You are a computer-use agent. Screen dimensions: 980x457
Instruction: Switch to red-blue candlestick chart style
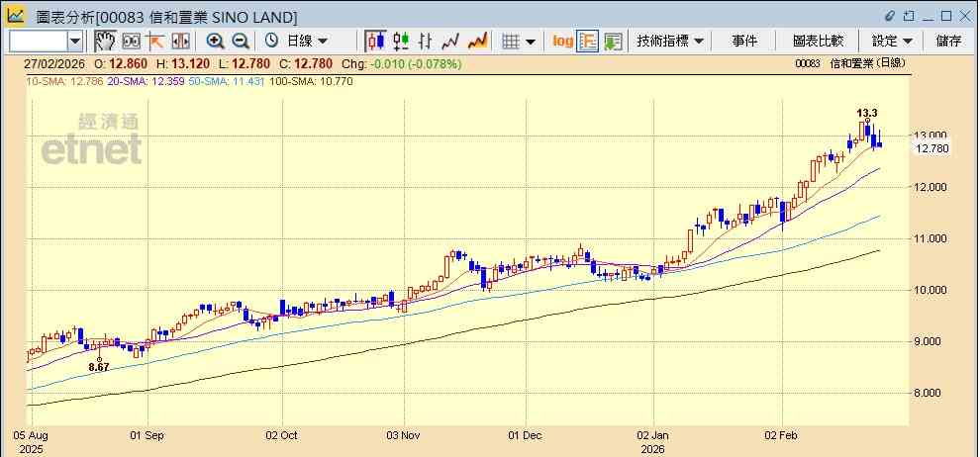pos(375,42)
